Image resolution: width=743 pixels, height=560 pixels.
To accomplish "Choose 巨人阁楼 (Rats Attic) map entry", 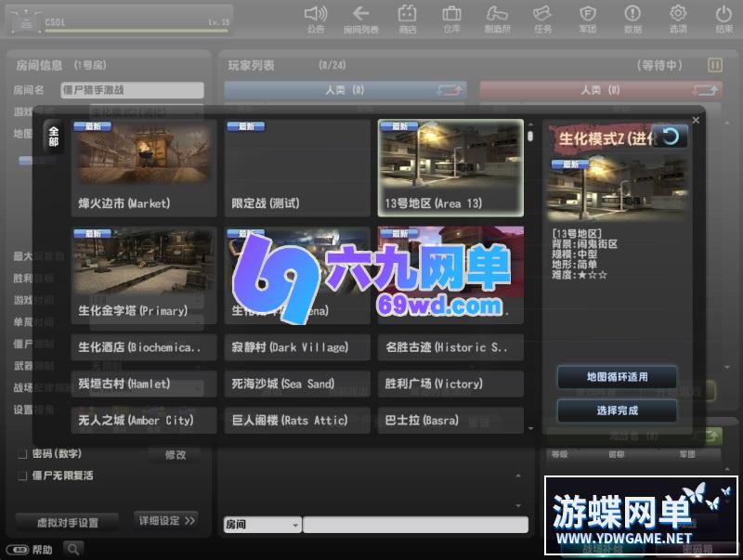I will [297, 421].
